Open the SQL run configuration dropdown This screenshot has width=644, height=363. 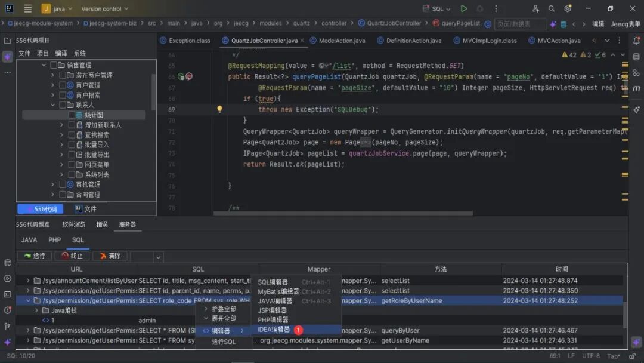tap(441, 8)
